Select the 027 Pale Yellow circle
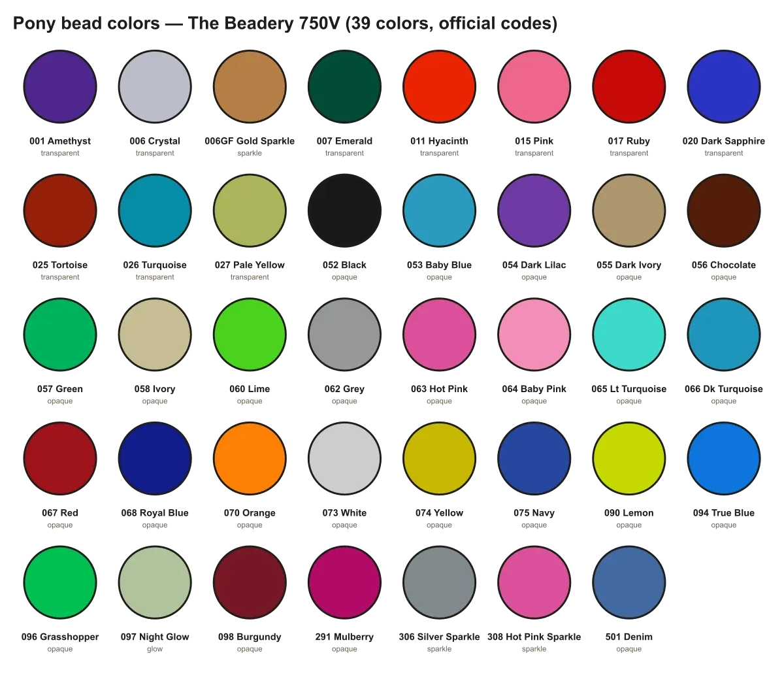The width and height of the screenshot is (784, 683). 250,211
